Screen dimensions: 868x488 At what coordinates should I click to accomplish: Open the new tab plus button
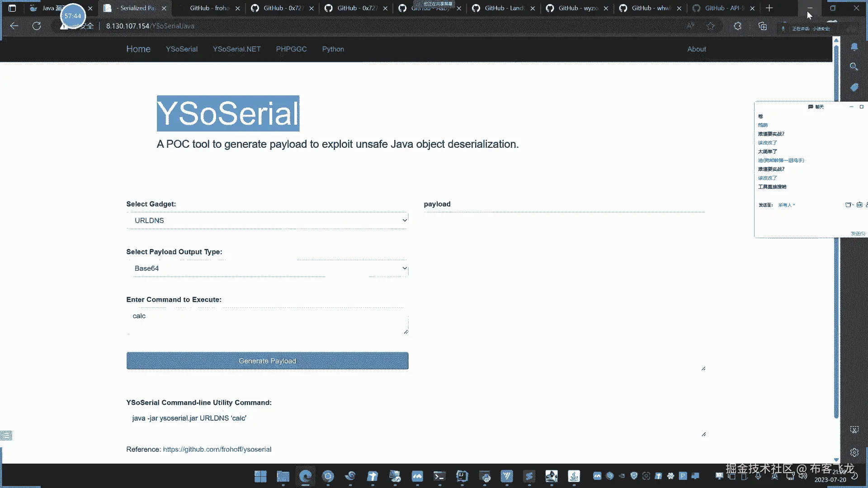click(x=769, y=8)
